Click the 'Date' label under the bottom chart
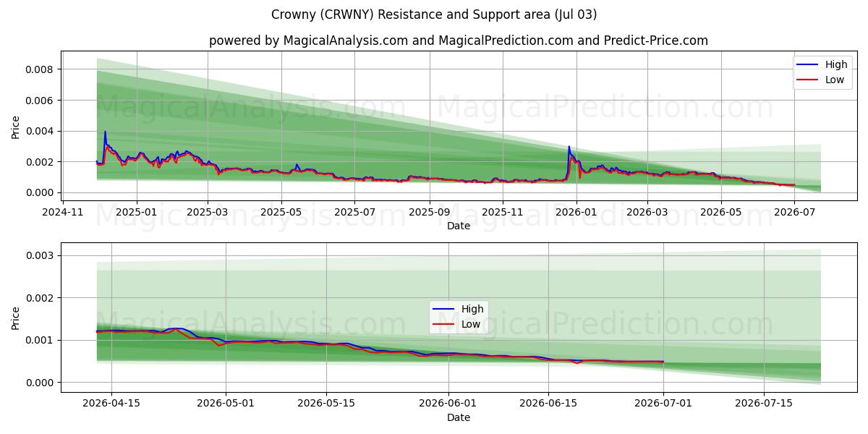Viewport: 868px width, 434px height. point(459,417)
